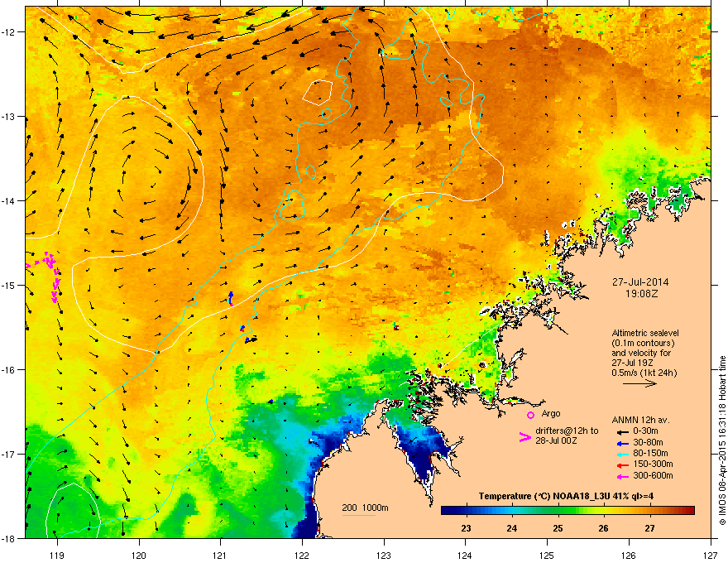Click the 'ANMN 12h av.' heading
Viewport: 728px width, 563px height.
coord(640,421)
